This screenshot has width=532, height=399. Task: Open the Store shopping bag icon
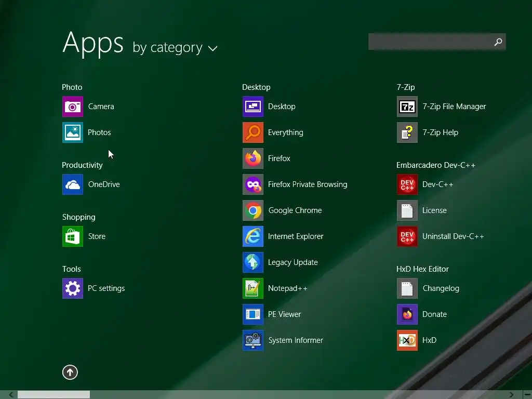coord(73,236)
